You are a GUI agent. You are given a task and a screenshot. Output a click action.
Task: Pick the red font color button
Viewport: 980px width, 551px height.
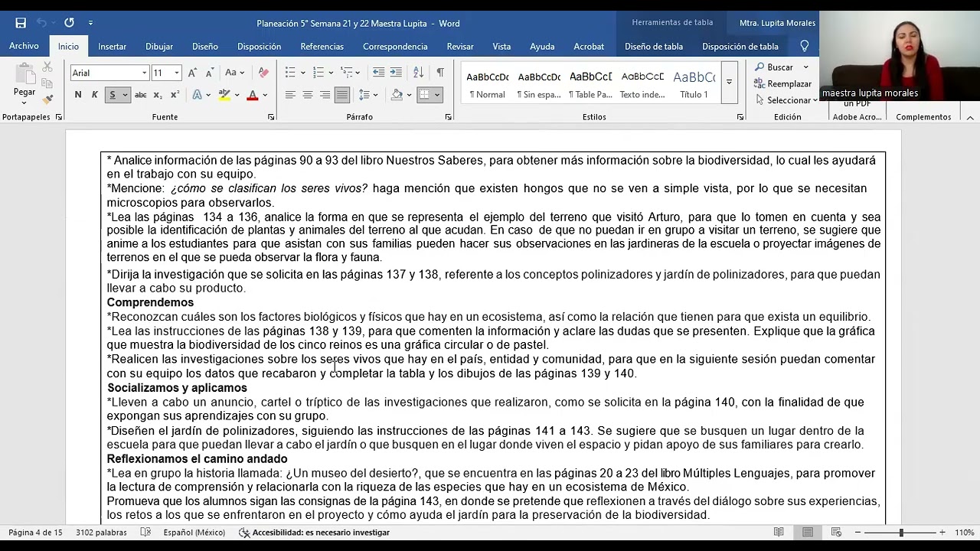(252, 95)
